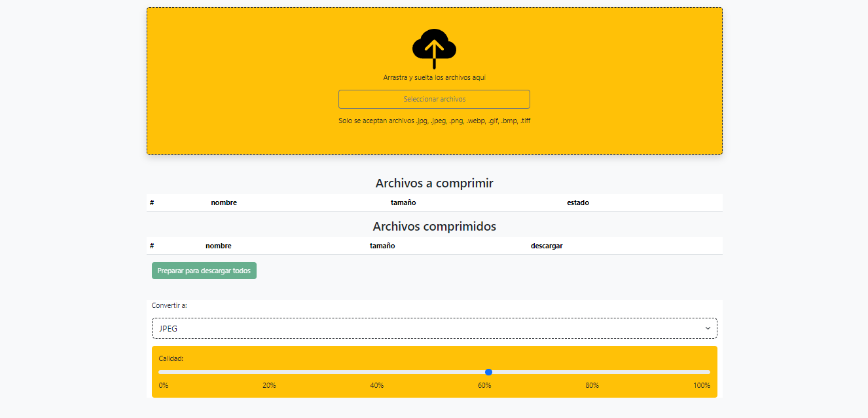Set quality slider to the 20% mark
The width and height of the screenshot is (868, 418).
point(269,372)
